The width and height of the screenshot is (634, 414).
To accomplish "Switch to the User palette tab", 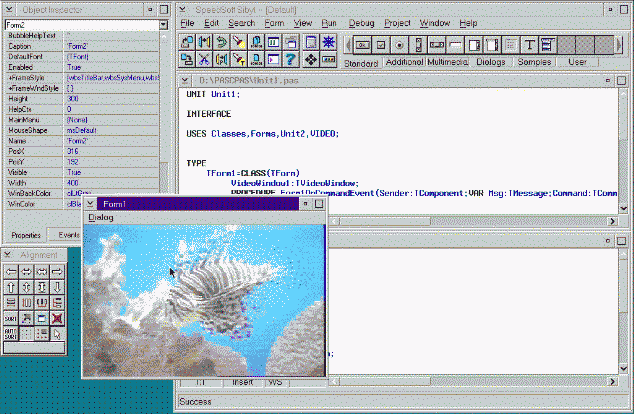I will pyautogui.click(x=577, y=62).
